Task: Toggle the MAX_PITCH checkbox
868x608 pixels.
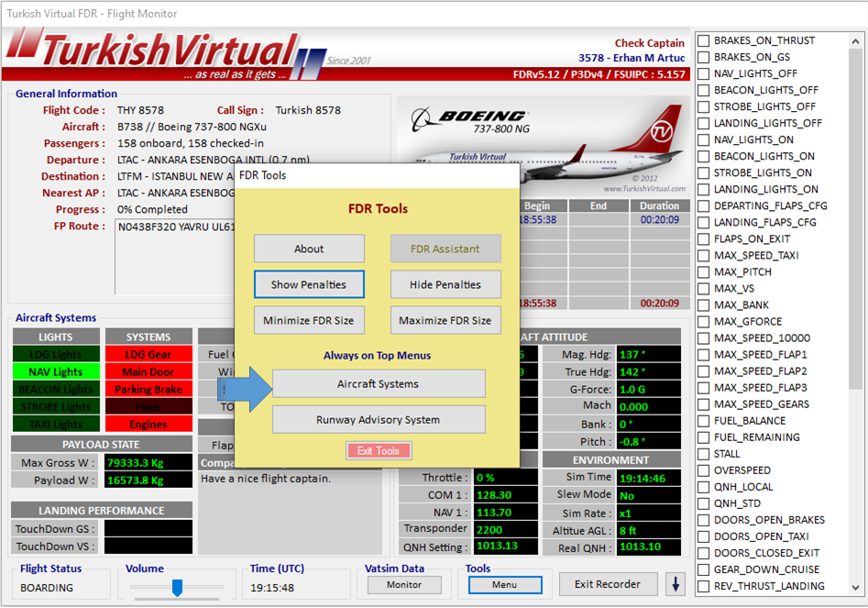Action: pyautogui.click(x=704, y=272)
